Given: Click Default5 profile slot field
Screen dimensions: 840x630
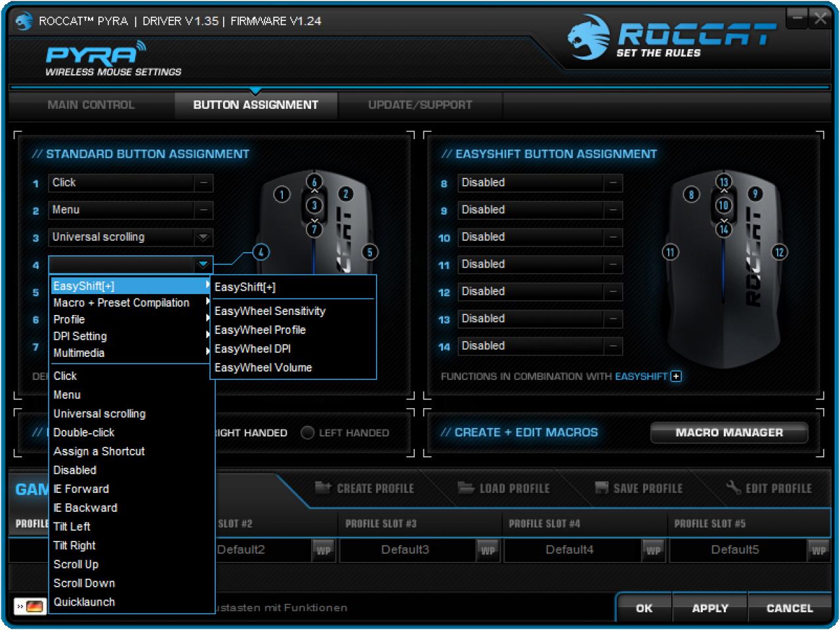Looking at the screenshot, I should tap(736, 550).
